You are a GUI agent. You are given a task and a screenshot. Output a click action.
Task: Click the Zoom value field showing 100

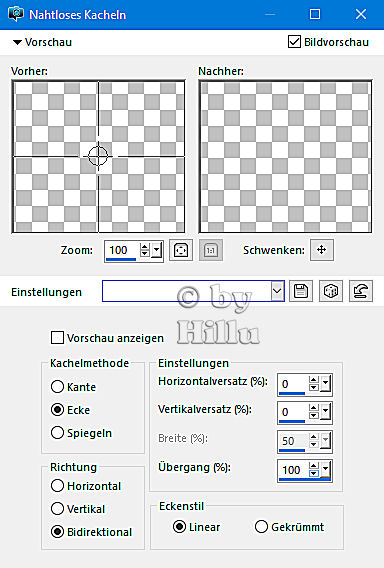coord(122,250)
